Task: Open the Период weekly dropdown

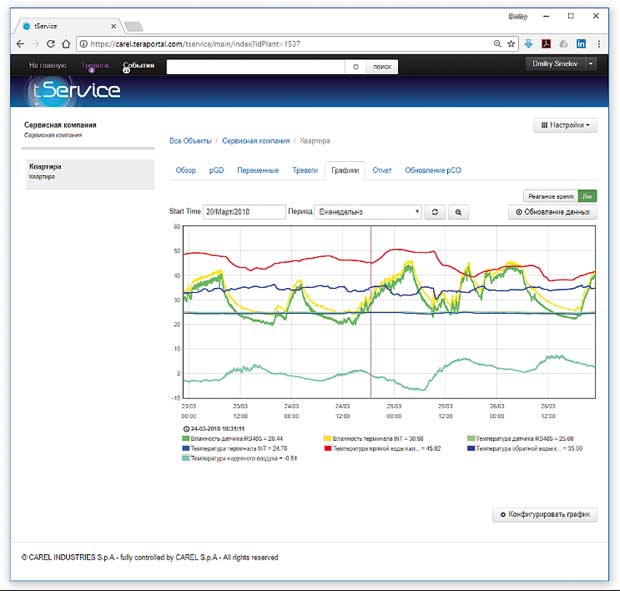Action: click(x=368, y=212)
